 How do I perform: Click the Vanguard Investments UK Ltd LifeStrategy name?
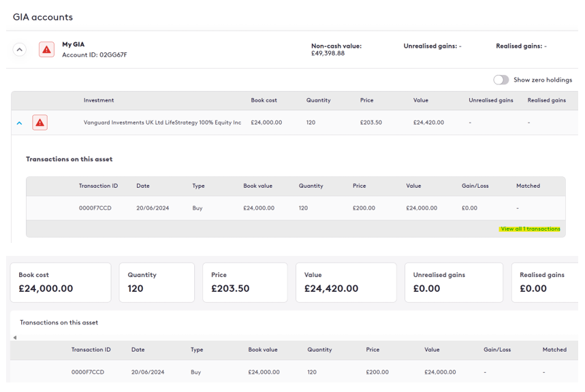click(162, 122)
